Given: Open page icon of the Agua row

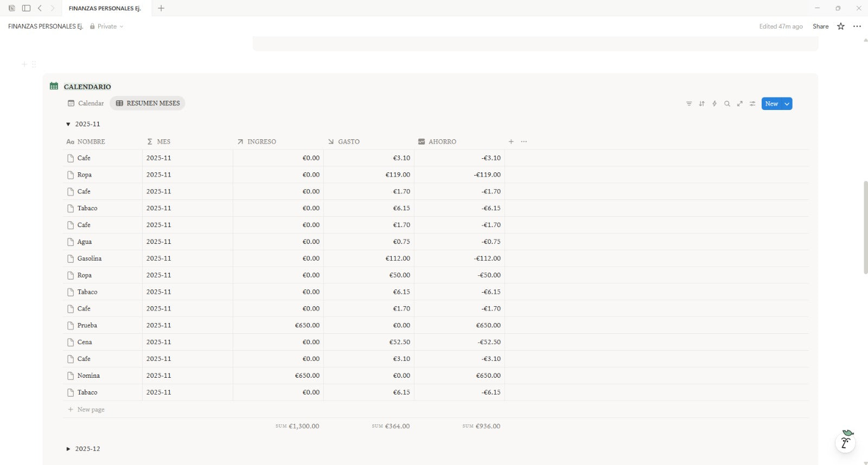Looking at the screenshot, I should 71,242.
